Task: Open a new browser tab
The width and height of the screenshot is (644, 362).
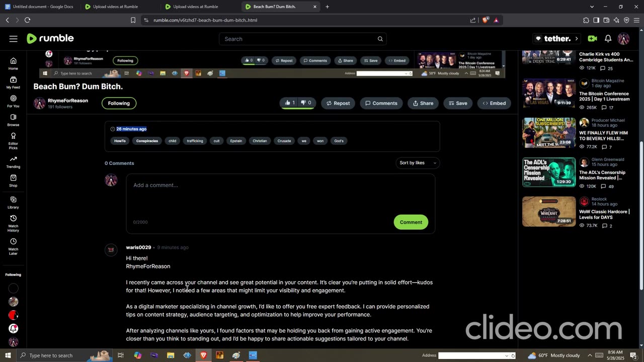Action: click(x=327, y=7)
